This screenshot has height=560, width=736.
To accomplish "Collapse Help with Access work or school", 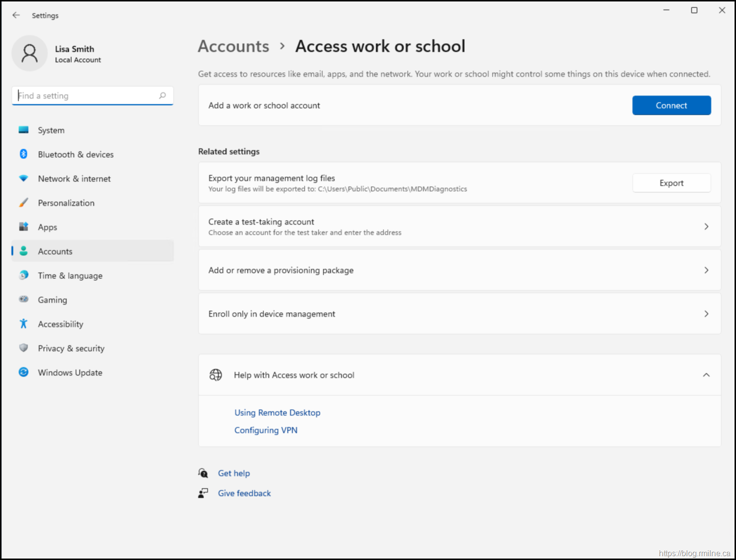I will 706,375.
